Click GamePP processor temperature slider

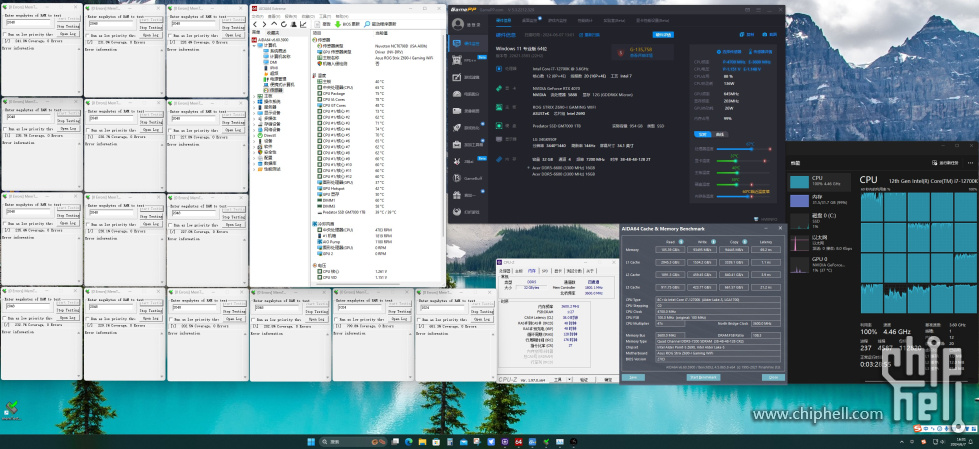[744, 149]
